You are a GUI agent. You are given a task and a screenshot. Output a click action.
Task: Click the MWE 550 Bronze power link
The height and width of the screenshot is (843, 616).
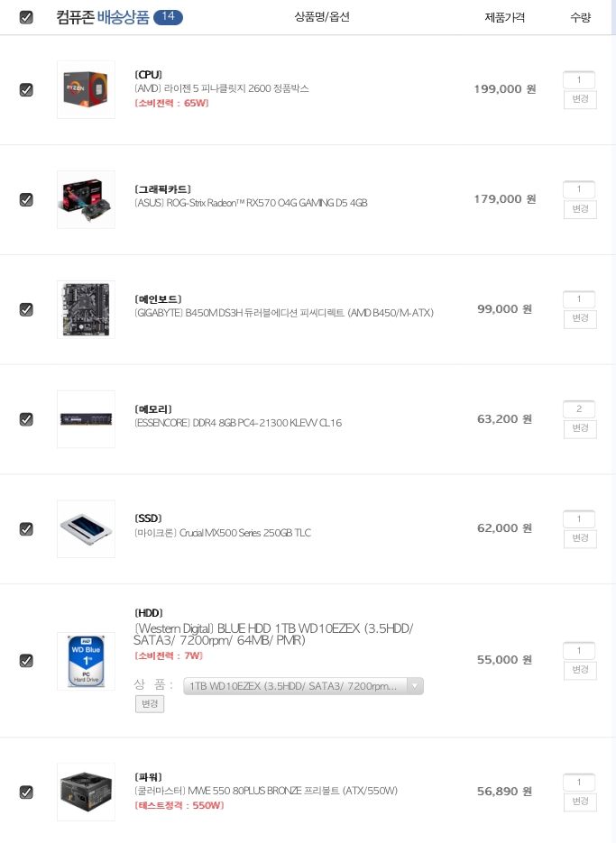(266, 791)
